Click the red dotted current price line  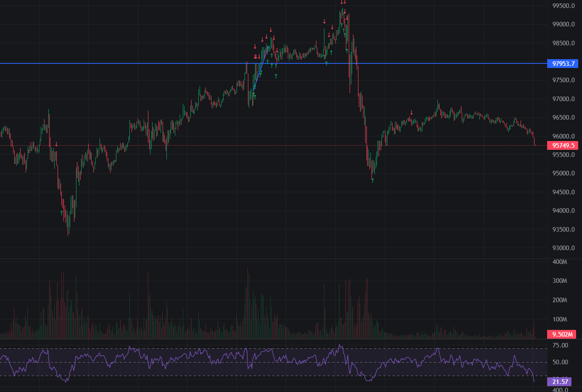click(x=273, y=145)
